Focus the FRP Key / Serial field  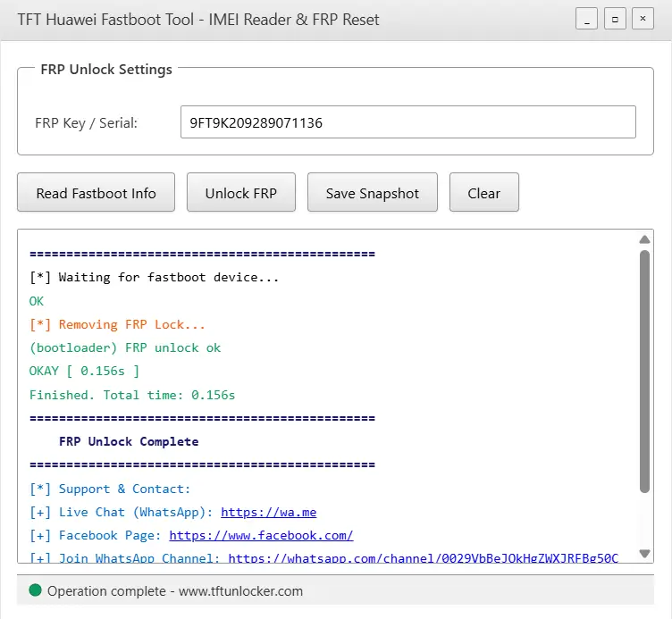point(407,123)
